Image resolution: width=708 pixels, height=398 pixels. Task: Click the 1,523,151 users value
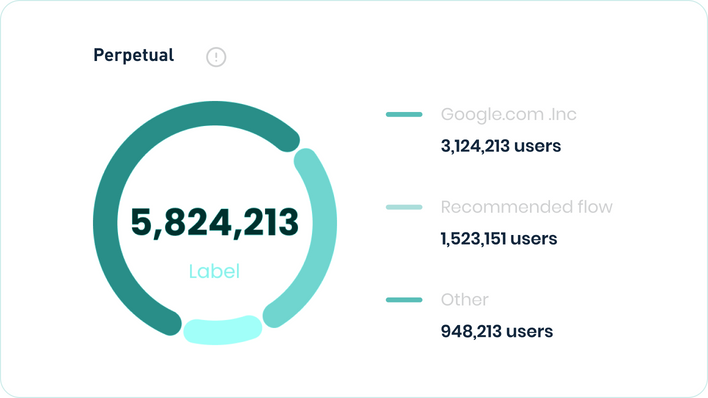499,239
